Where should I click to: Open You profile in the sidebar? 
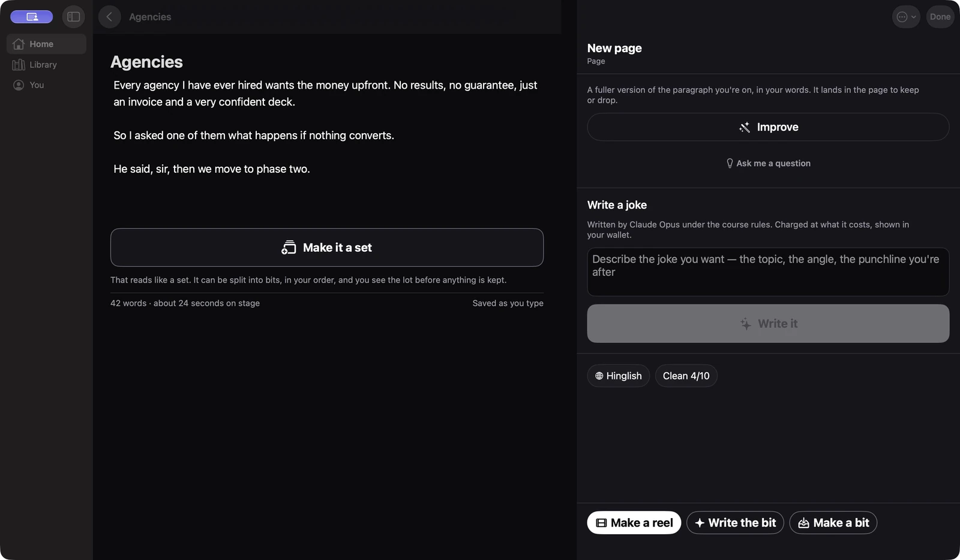pyautogui.click(x=46, y=85)
